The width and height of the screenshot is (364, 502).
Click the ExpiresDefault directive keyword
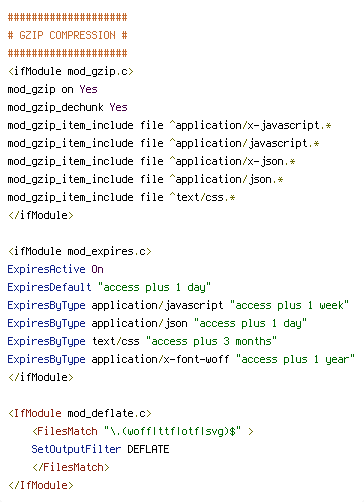pyautogui.click(x=50, y=287)
